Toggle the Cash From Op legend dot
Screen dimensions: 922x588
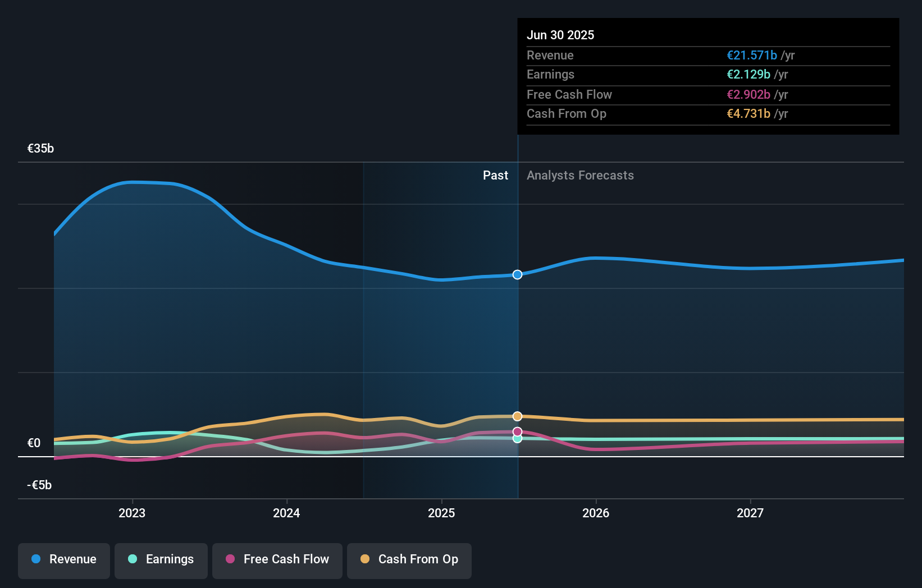tap(364, 559)
